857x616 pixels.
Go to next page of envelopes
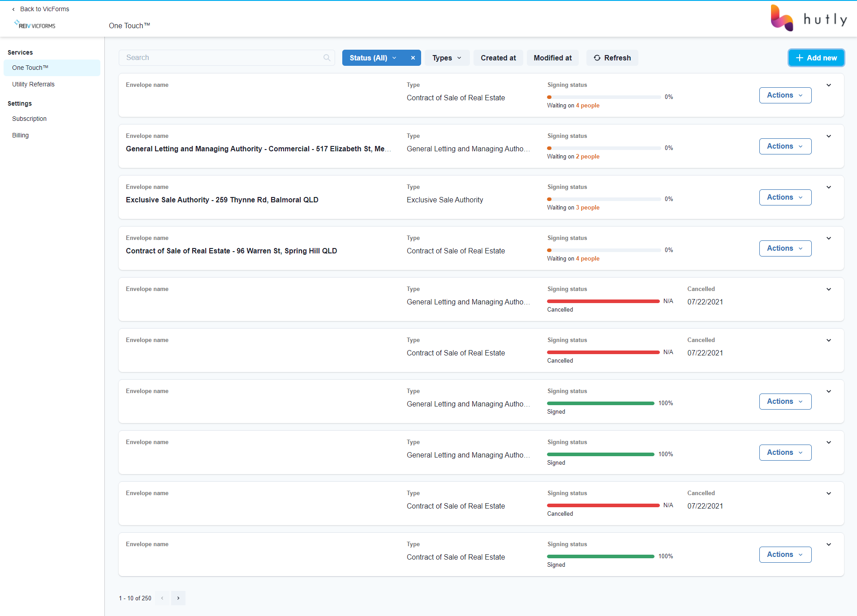(x=178, y=598)
